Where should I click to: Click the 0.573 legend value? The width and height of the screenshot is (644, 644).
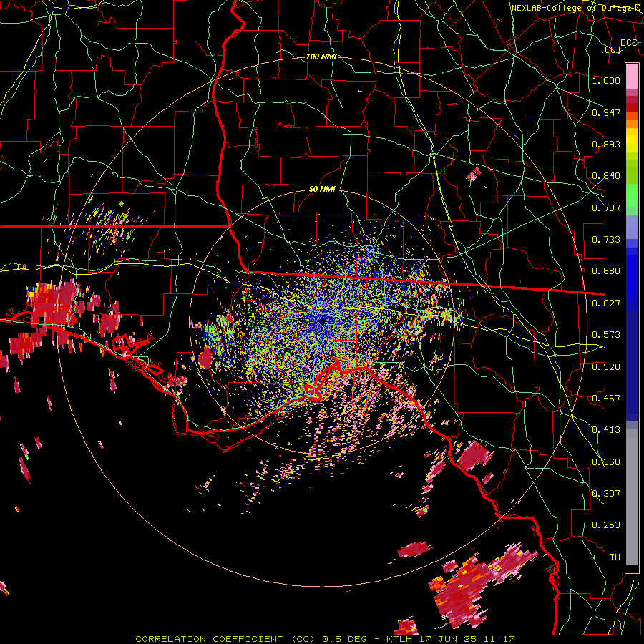pos(606,335)
